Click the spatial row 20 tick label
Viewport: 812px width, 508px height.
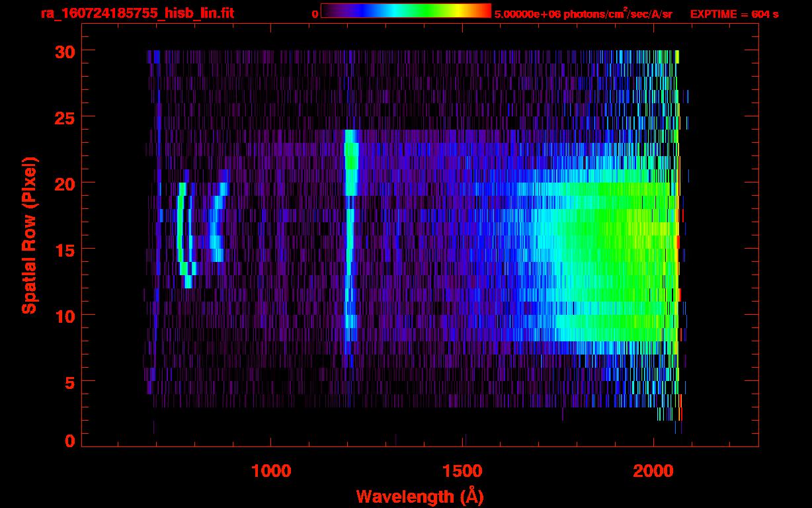click(65, 183)
